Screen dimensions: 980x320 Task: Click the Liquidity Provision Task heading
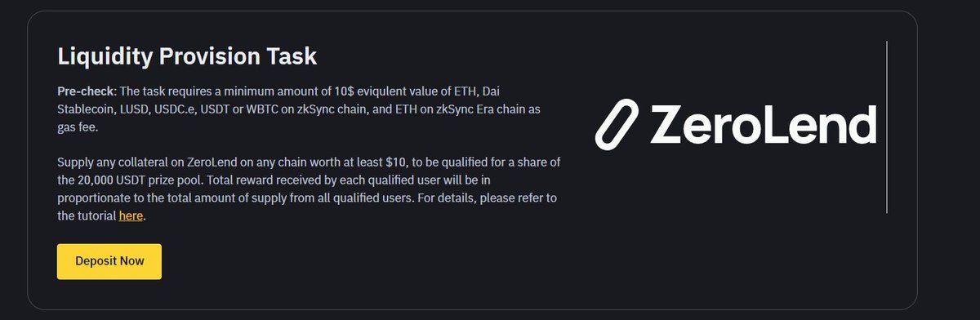[187, 57]
